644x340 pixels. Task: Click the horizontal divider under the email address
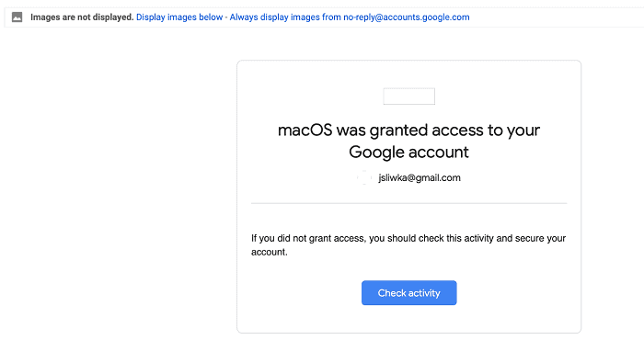(x=409, y=203)
